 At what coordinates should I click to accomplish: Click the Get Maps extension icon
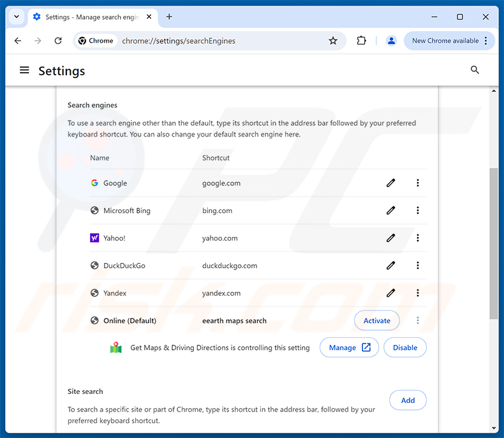click(116, 347)
